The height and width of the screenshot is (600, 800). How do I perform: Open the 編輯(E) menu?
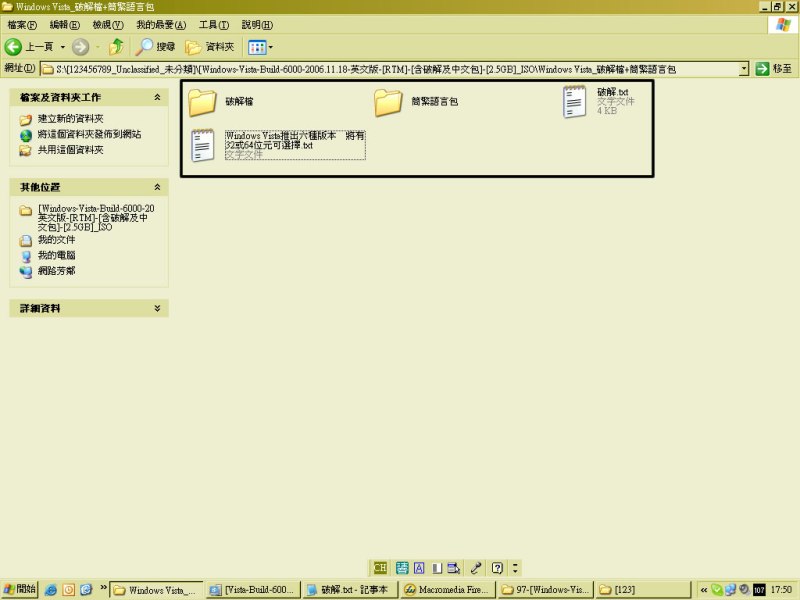[x=64, y=24]
